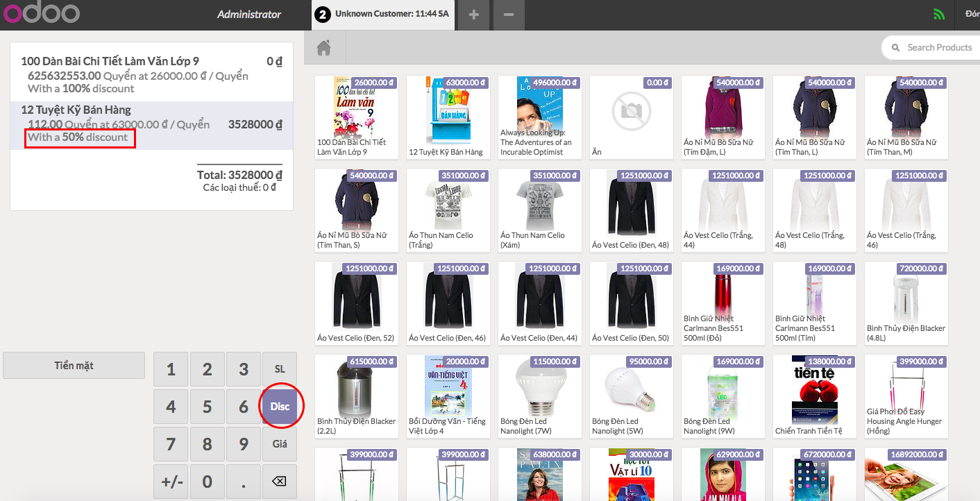The image size is (980, 501).
Task: Add Áo Nỉ Mũ Bò Sữa (Tím Đậm, L)
Action: coord(723,117)
